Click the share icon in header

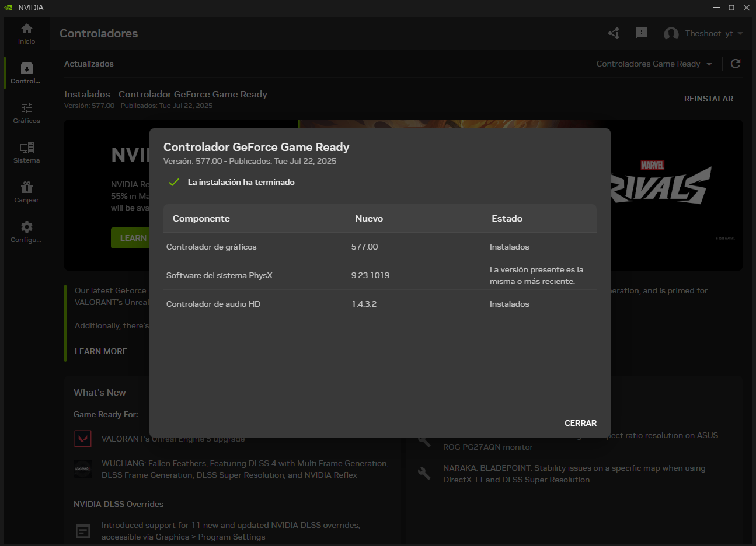tap(614, 33)
